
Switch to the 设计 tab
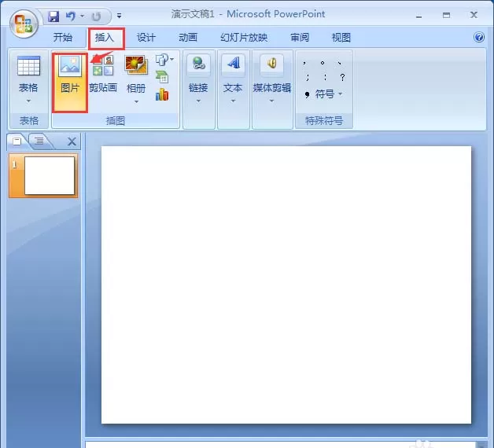tap(146, 38)
